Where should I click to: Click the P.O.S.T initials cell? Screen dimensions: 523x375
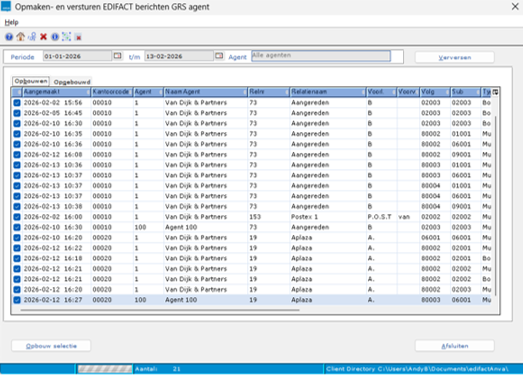tap(379, 217)
